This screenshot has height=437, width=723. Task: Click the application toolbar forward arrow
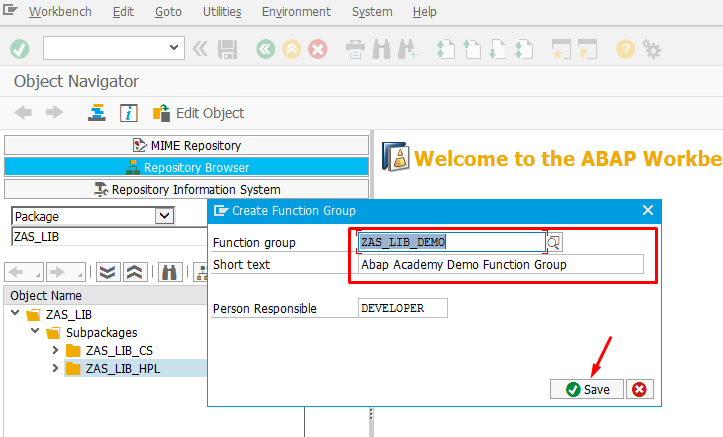click(55, 112)
